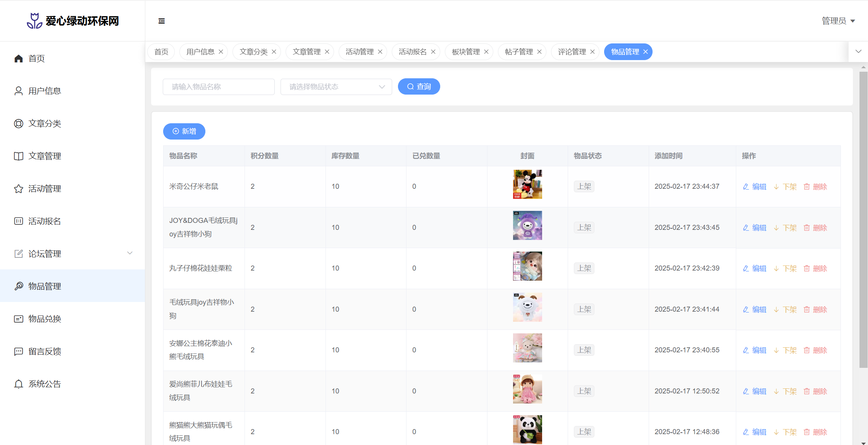Click the 查询 search button
Screen dimensions: 868x445
pyautogui.click(x=419, y=86)
